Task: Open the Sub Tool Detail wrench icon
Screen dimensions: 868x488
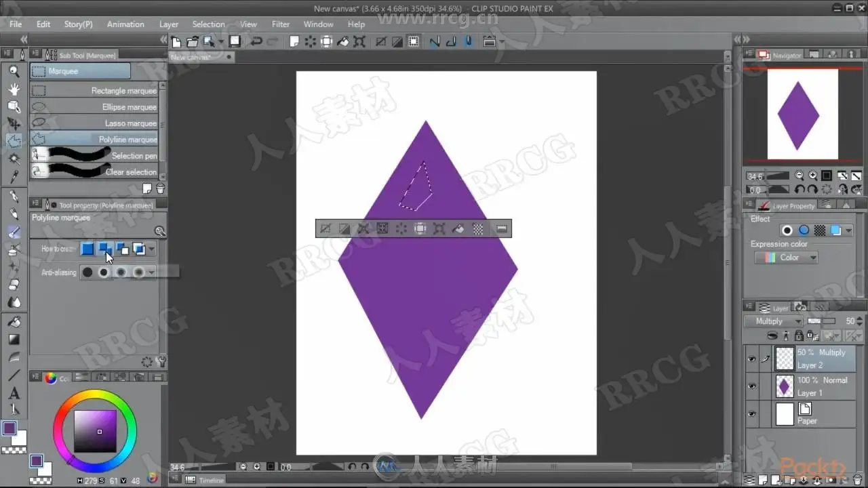Action: [x=161, y=362]
